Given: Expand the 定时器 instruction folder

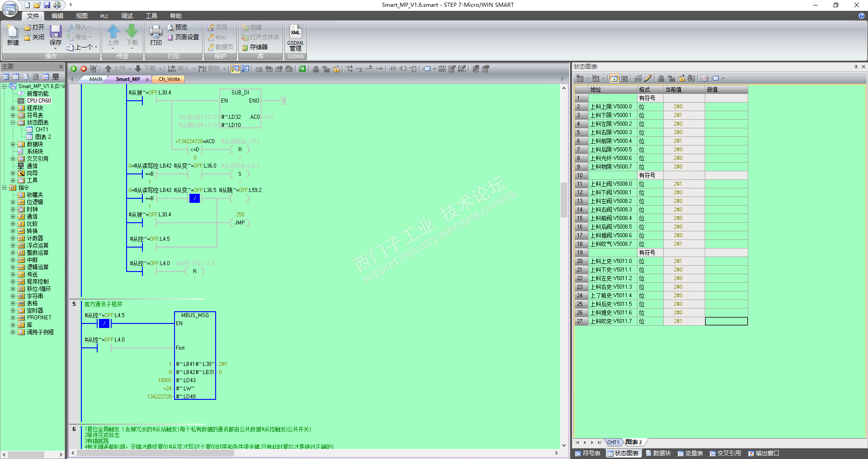Looking at the screenshot, I should click(13, 310).
